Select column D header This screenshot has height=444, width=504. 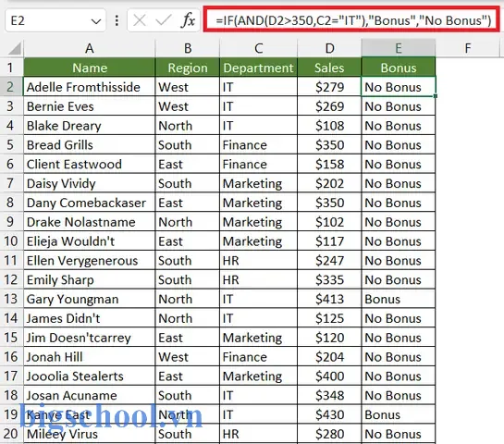coord(329,48)
